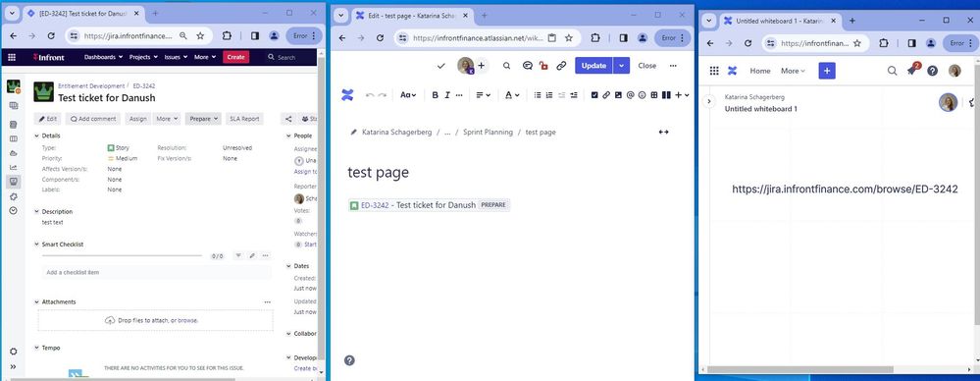Open the Prepare status dropdown
Screen dimensions: 980x381
[x=203, y=118]
